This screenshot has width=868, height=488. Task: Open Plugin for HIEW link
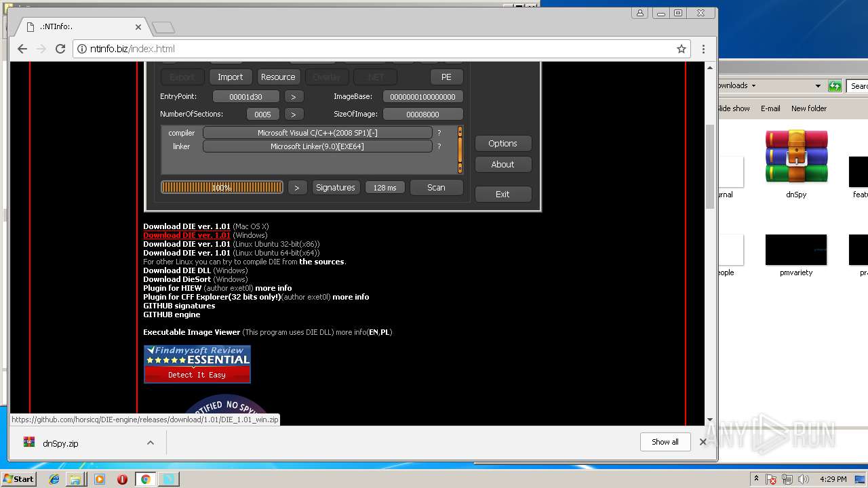pyautogui.click(x=172, y=288)
